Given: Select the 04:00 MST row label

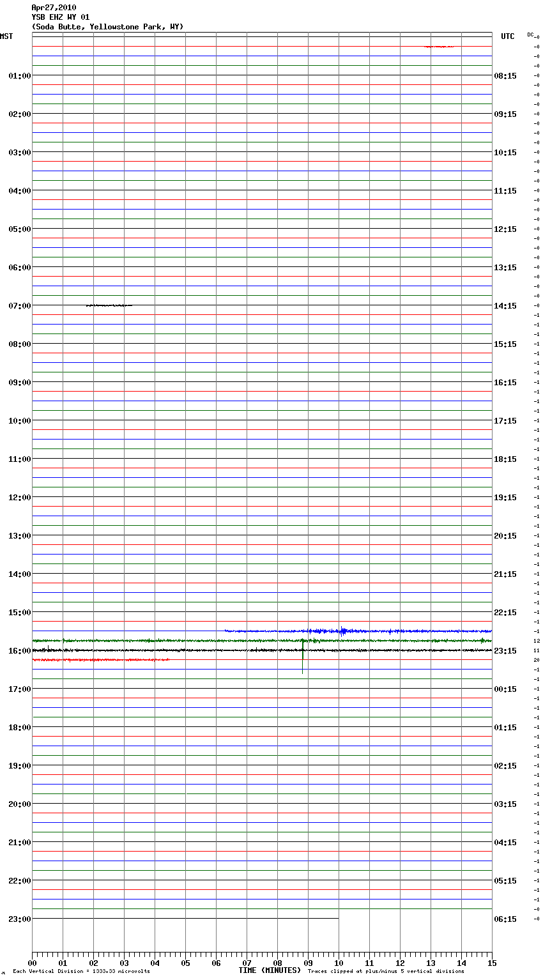Looking at the screenshot, I should pyautogui.click(x=20, y=191).
